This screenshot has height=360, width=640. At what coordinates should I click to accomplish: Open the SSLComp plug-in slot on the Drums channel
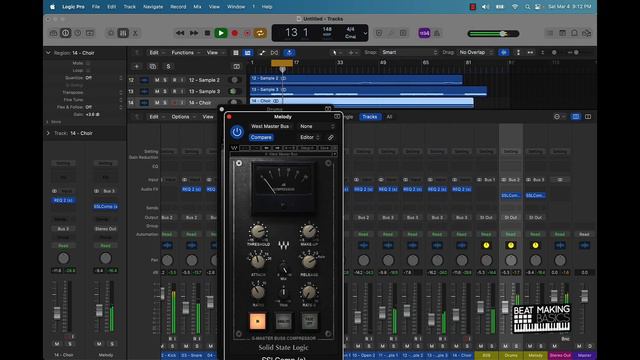click(x=511, y=196)
